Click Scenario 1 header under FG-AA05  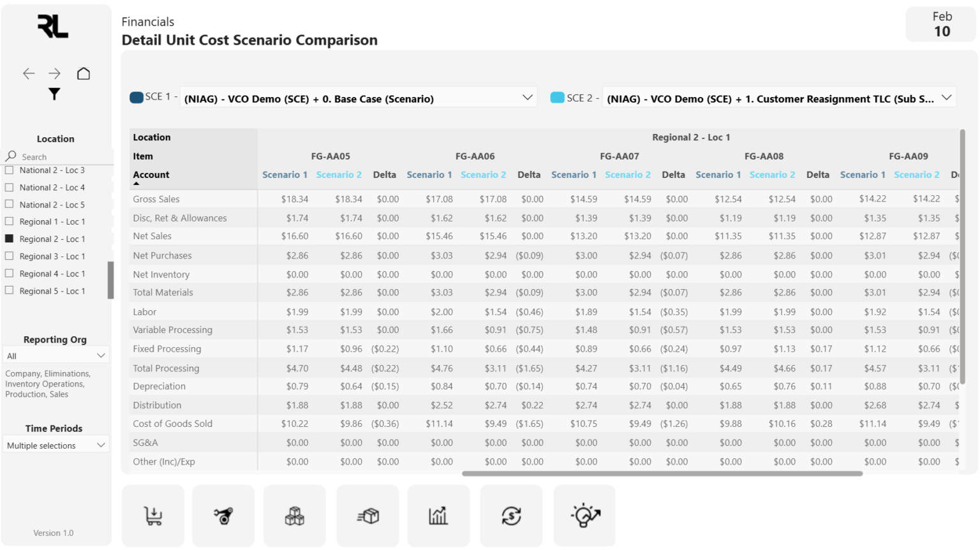[285, 175]
